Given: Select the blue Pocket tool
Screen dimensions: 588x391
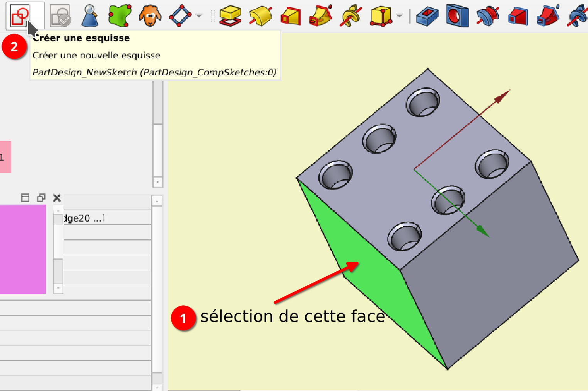Looking at the screenshot, I should [427, 16].
